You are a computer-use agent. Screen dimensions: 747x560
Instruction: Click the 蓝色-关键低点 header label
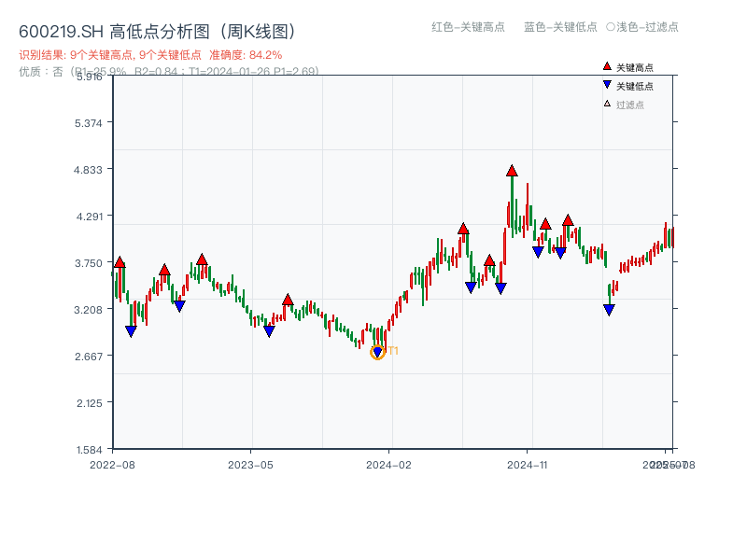click(560, 27)
